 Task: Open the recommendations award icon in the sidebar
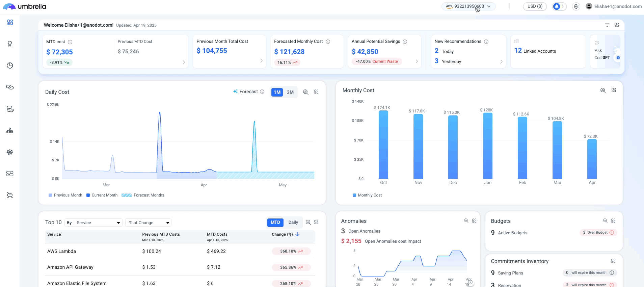[x=10, y=44]
